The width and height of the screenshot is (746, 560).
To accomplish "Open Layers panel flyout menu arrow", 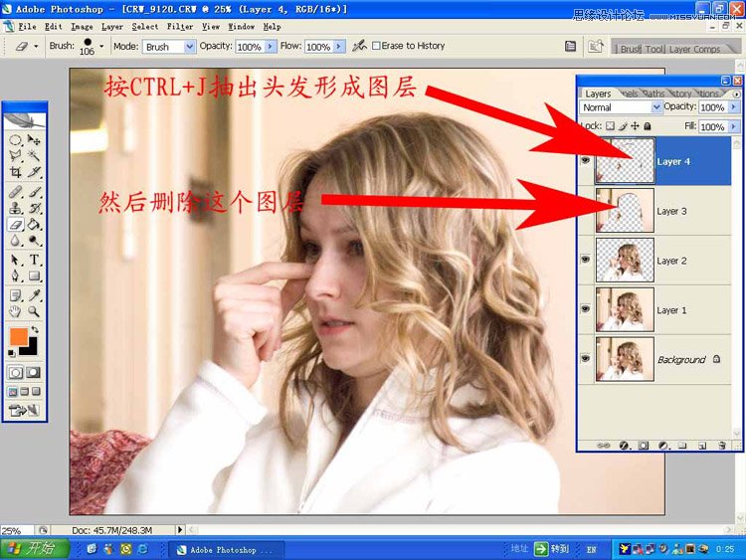I will coord(736,94).
